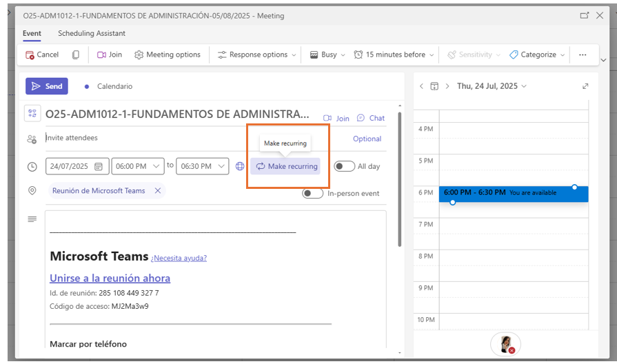Image resolution: width=617 pixels, height=364 pixels.
Task: Click Unirse a la reunión ahora link
Action: 110,279
